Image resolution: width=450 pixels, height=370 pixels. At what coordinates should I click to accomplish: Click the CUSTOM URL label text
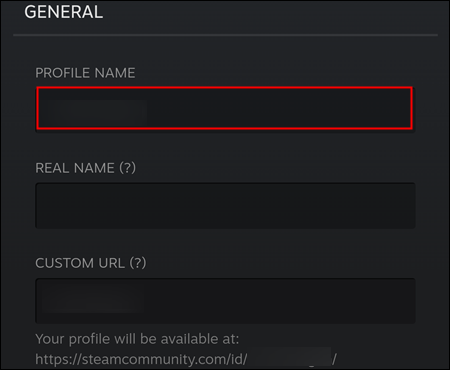pos(80,263)
